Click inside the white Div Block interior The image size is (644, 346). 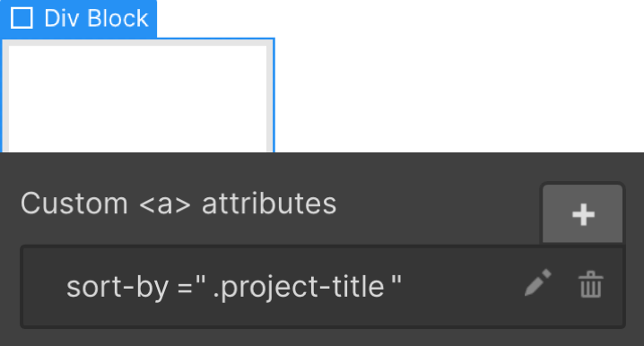138,99
